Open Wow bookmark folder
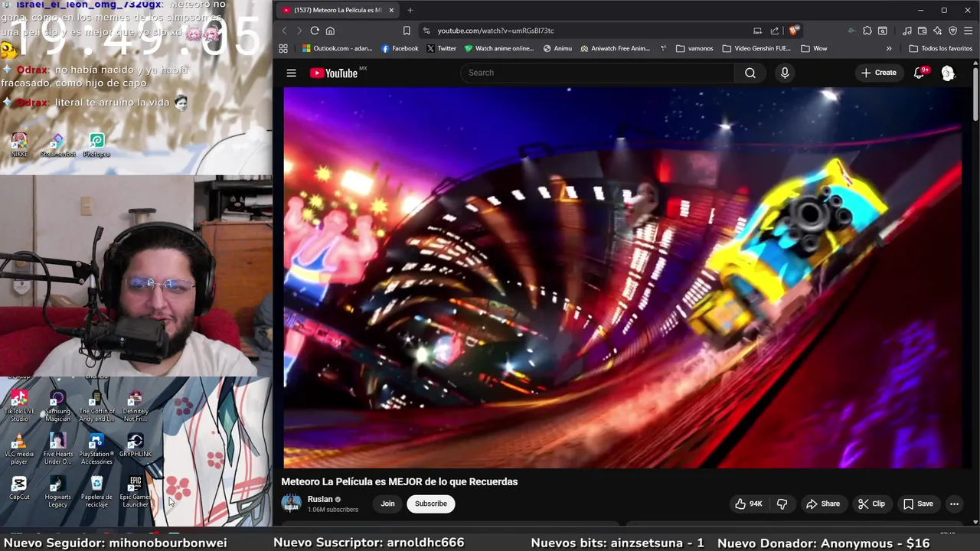This screenshot has height=551, width=980. 814,48
